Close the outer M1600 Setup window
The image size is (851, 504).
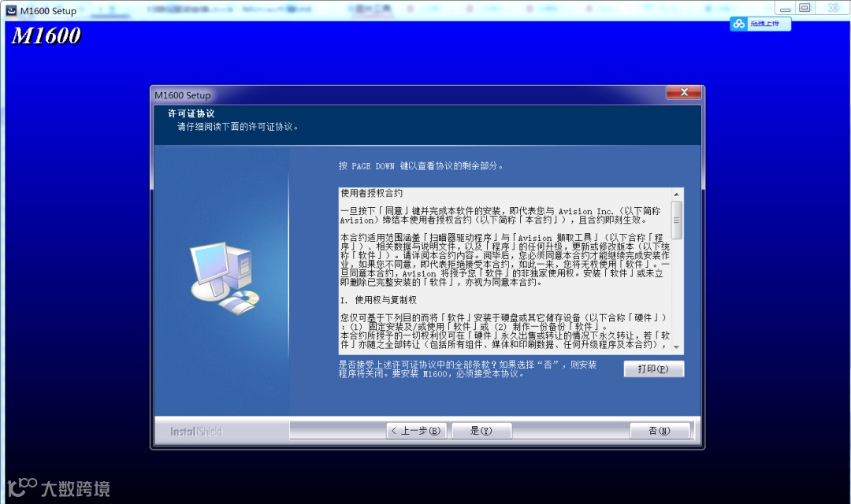click(x=833, y=8)
